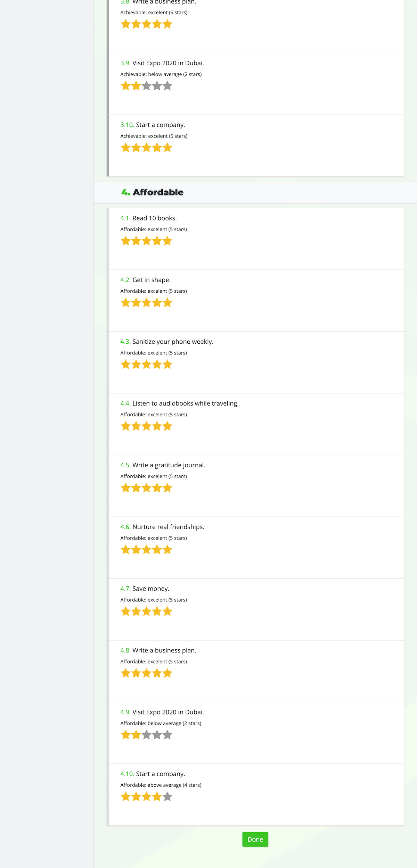417x868 pixels.
Task: Set third star for 4.4 Listen to audiobooks
Action: click(147, 426)
